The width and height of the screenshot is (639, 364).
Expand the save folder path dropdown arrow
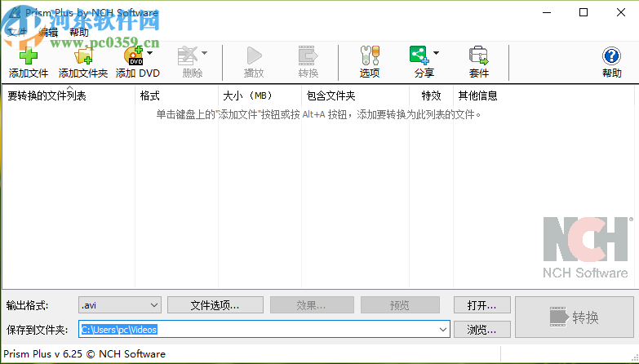[443, 330]
